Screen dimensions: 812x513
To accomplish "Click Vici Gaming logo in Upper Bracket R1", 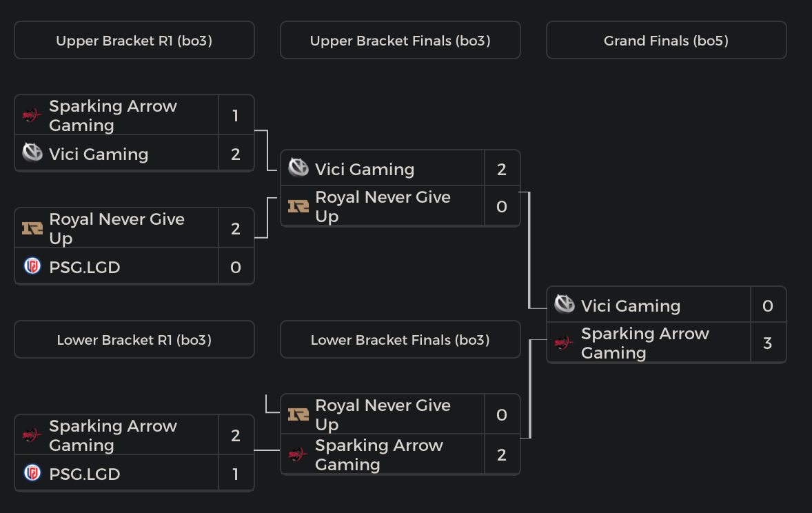I will click(32, 153).
